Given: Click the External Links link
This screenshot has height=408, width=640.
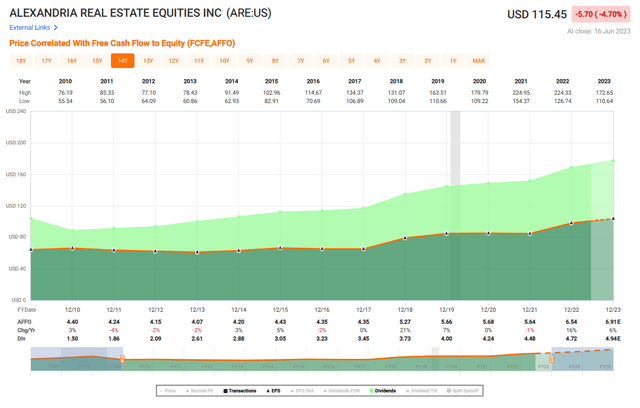Looking at the screenshot, I should point(30,28).
